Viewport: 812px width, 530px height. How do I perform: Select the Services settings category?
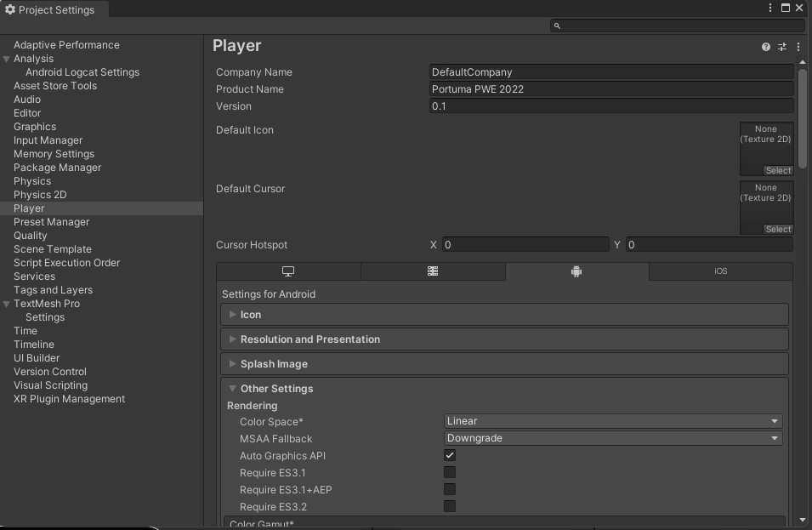click(x=34, y=276)
